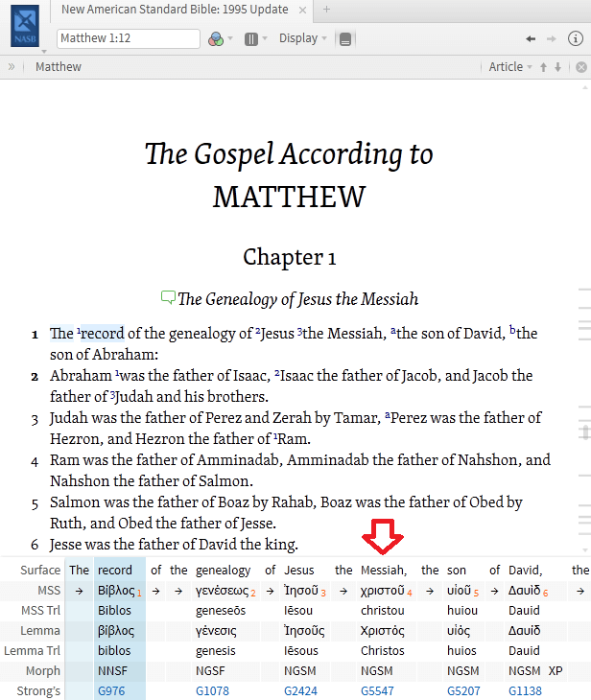Expand the Display dropdown menu
Viewport: 591px width, 700px height.
(302, 39)
